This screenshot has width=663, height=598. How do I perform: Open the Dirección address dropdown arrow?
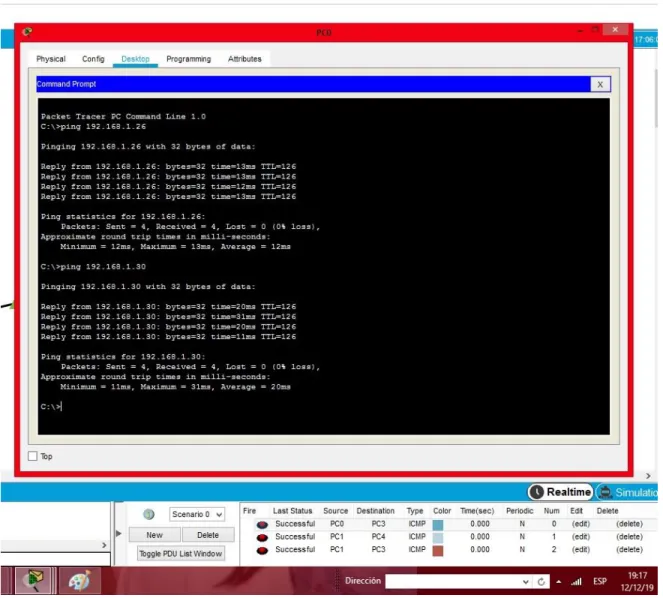(526, 582)
